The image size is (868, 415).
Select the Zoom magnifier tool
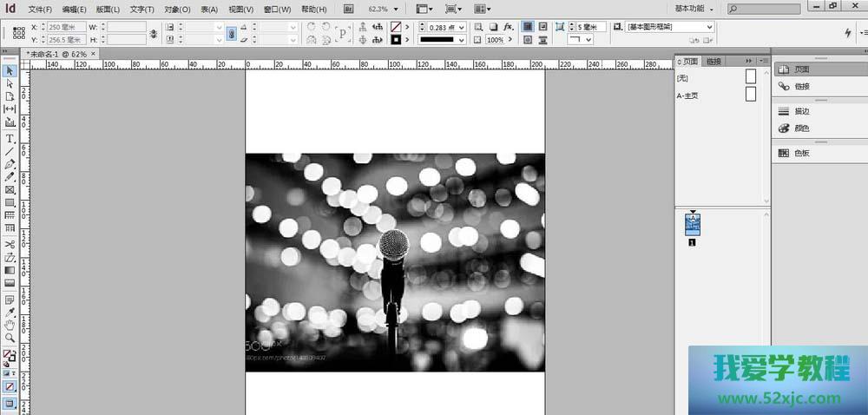point(10,338)
